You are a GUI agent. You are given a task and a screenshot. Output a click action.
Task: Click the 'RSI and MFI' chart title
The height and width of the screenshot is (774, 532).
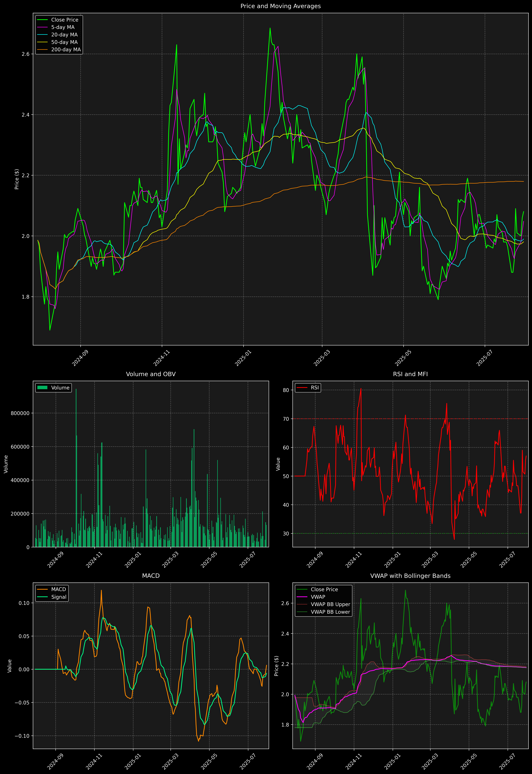point(410,374)
